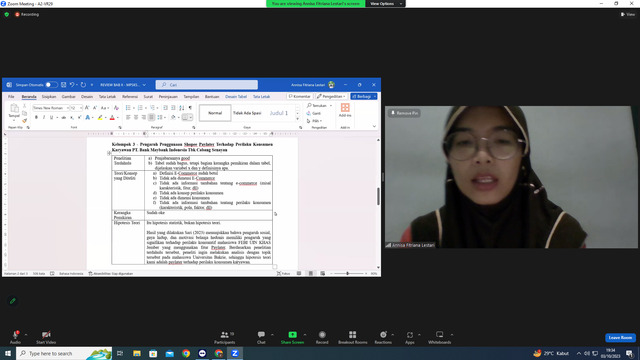Click the Center alignment icon
The height and width of the screenshot is (360, 640).
(x=136, y=118)
